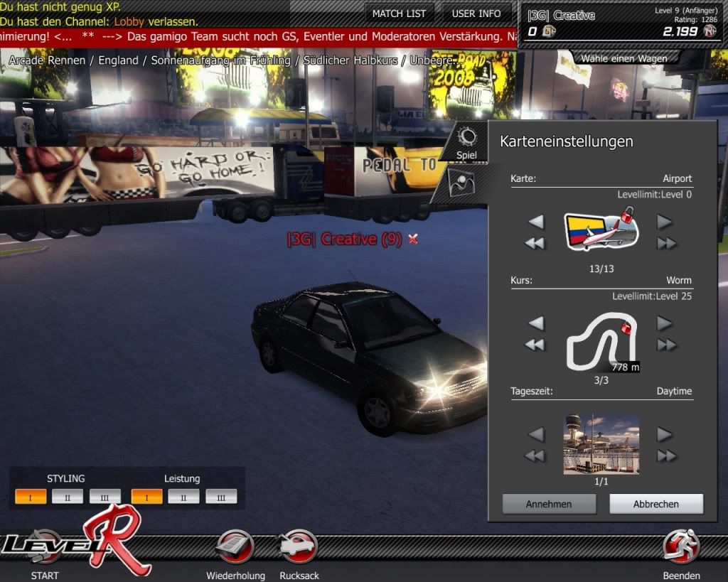The image size is (728, 582).
Task: Click the red X beside player name
Action: tap(413, 239)
